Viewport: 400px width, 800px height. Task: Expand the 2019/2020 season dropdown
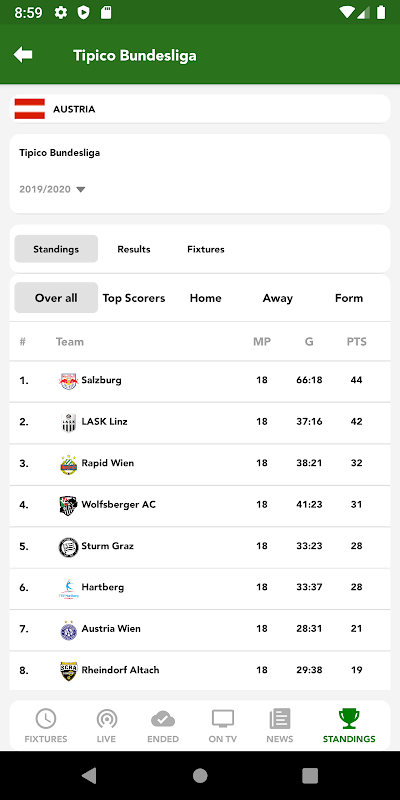pos(52,189)
